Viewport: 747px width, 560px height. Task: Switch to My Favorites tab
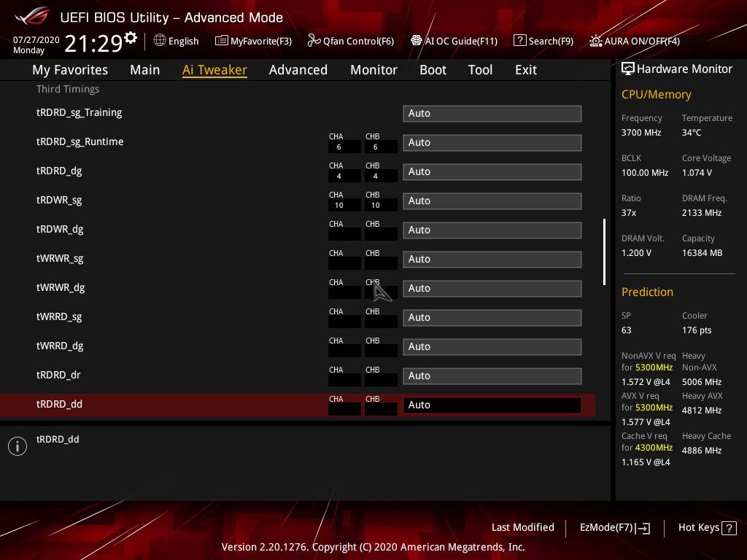click(70, 70)
